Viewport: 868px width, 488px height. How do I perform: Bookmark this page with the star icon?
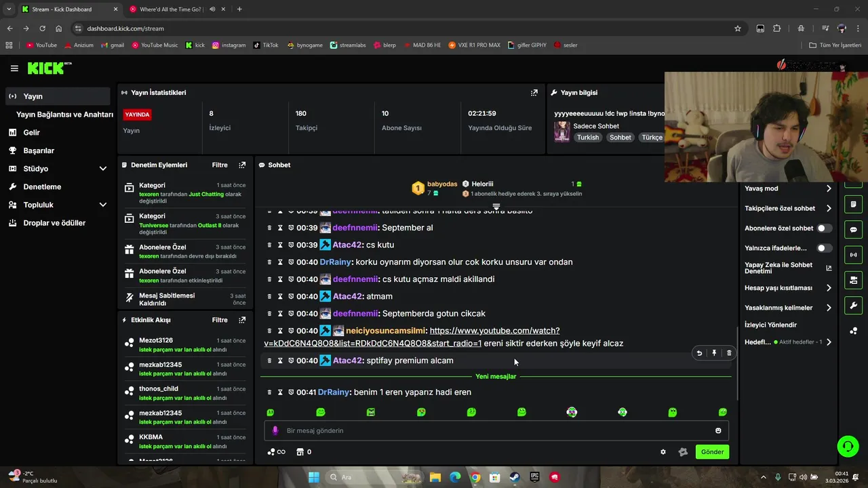coord(738,28)
